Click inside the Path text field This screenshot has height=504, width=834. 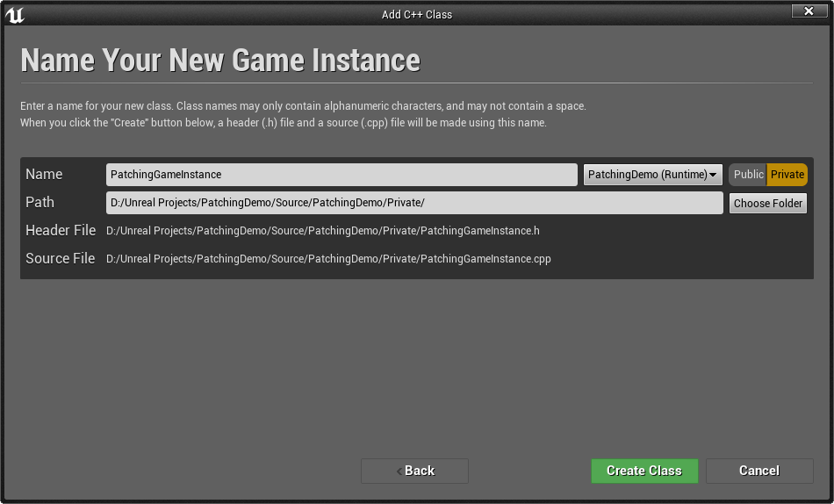[x=414, y=203]
